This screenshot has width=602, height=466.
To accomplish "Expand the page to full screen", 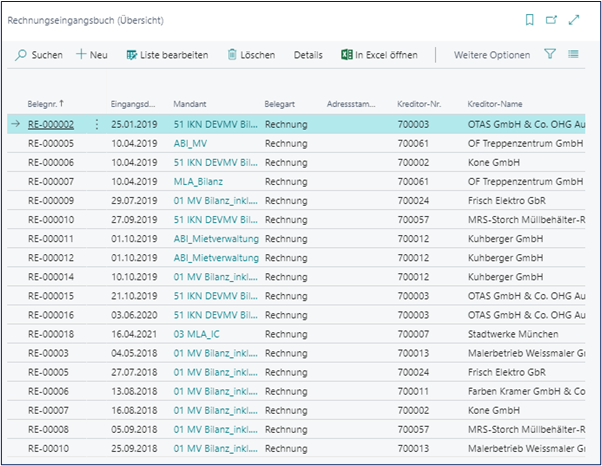I will coord(573,20).
